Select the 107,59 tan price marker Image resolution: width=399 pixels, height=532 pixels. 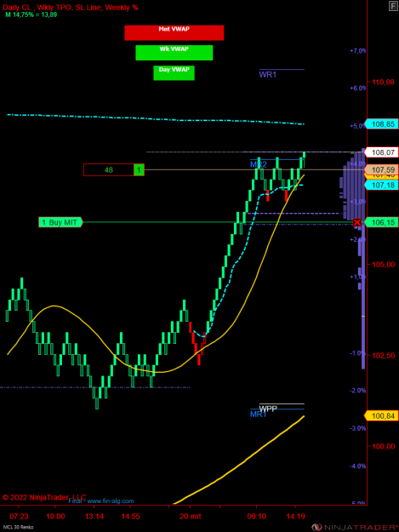[x=381, y=169]
